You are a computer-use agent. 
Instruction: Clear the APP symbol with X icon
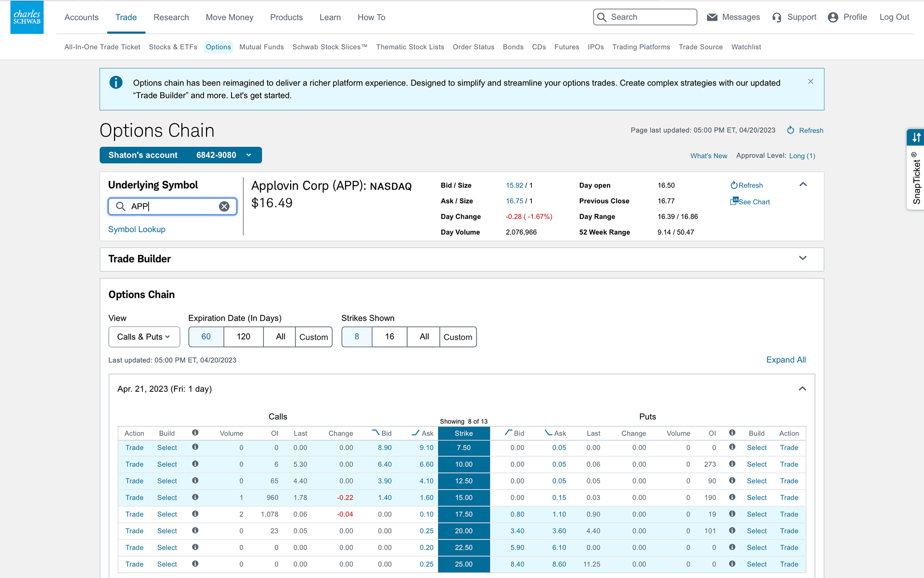click(x=224, y=206)
